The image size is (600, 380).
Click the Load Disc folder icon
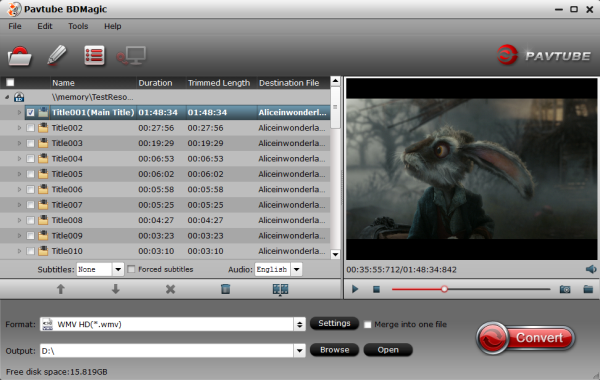coord(20,56)
